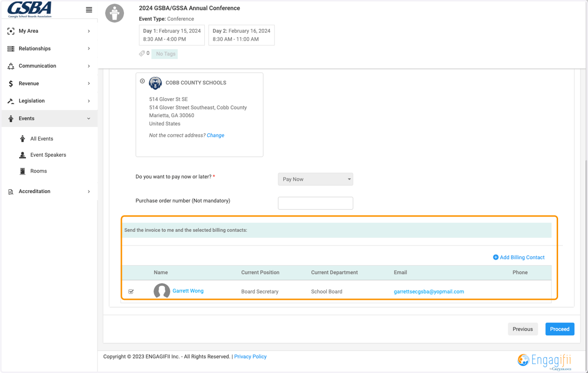Click the Revenue dollar icon

(x=11, y=84)
